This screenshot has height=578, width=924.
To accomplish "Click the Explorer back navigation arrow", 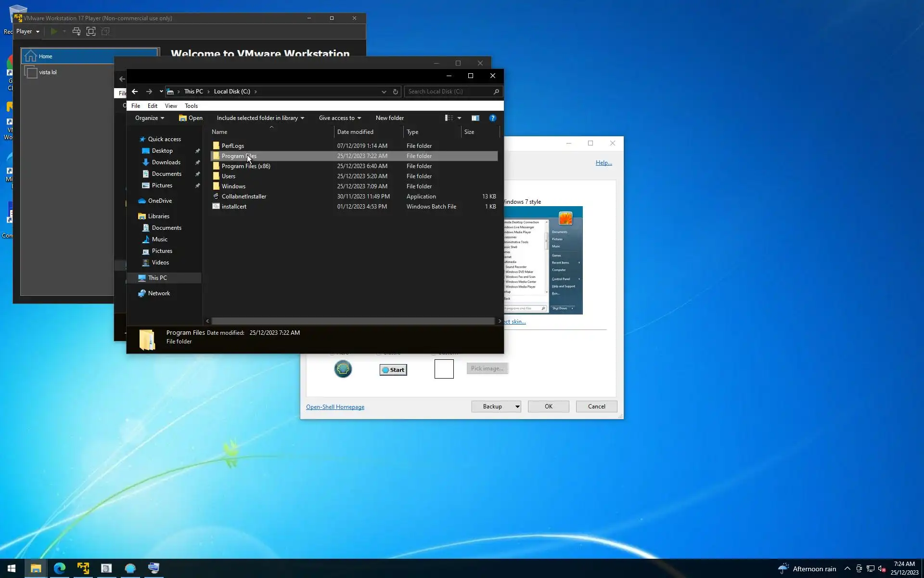I will point(135,92).
